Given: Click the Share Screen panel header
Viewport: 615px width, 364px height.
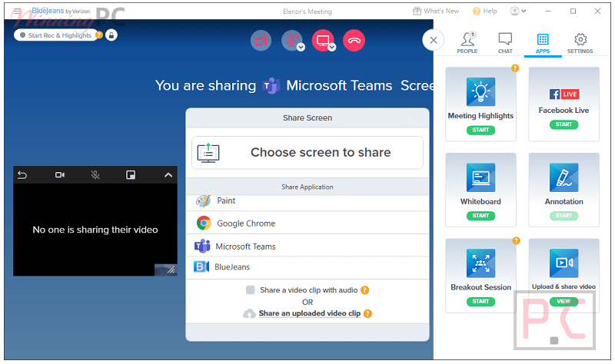Looking at the screenshot, I should (x=307, y=117).
